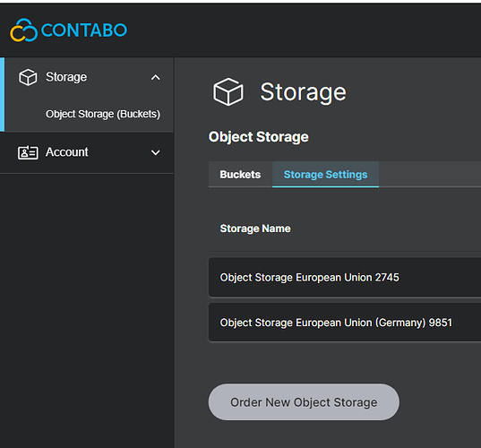The image size is (481, 448).
Task: Open Object Storage (Buckets) sidebar item
Action: coord(103,114)
